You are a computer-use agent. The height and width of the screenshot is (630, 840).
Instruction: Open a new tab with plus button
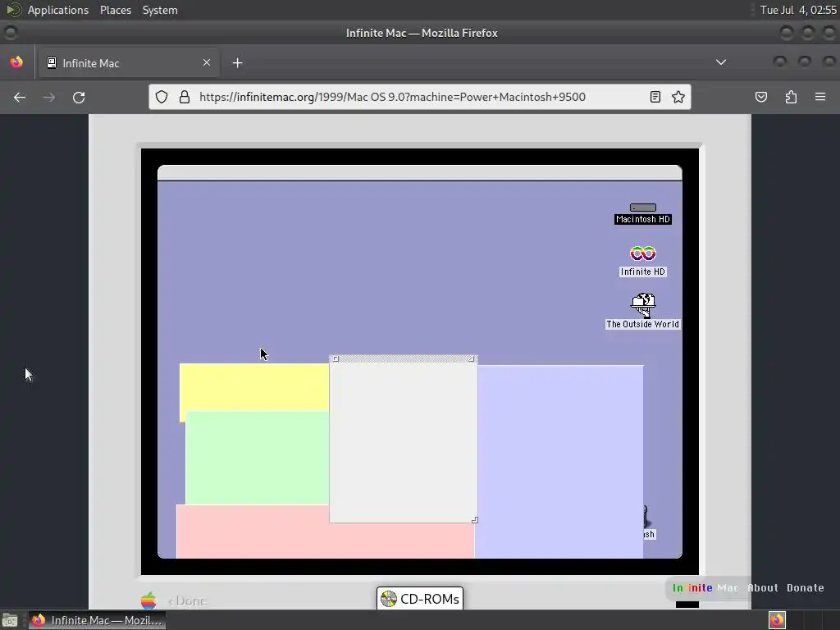pos(237,63)
